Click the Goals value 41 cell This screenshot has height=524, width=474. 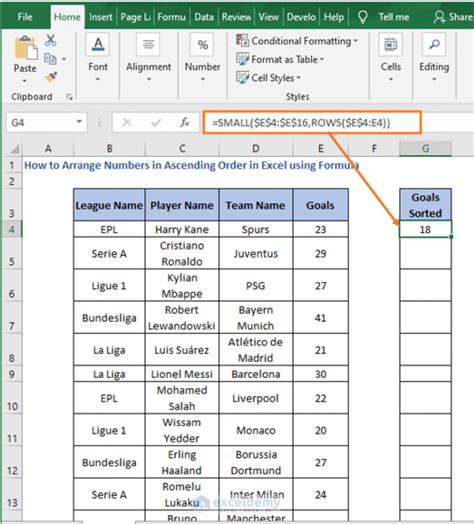tap(320, 317)
